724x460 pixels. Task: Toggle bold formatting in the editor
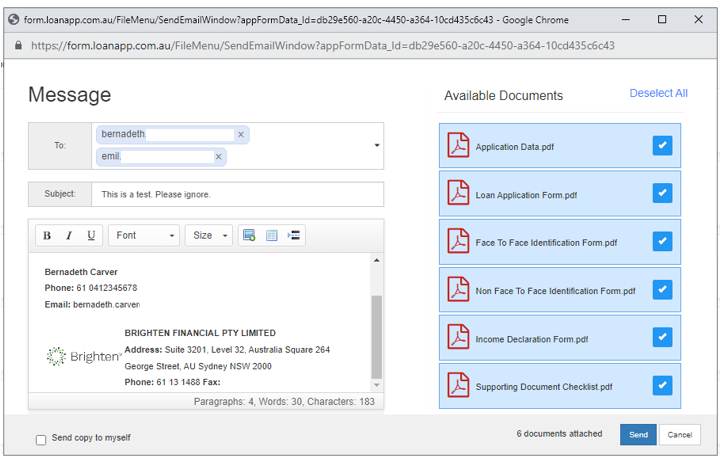point(47,236)
